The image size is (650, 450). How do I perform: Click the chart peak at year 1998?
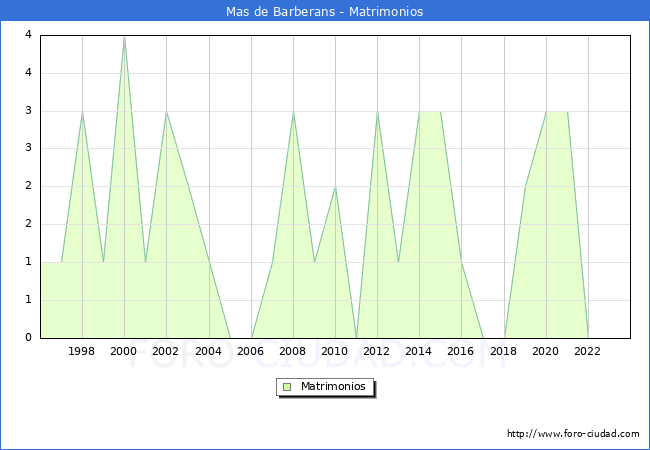82,112
